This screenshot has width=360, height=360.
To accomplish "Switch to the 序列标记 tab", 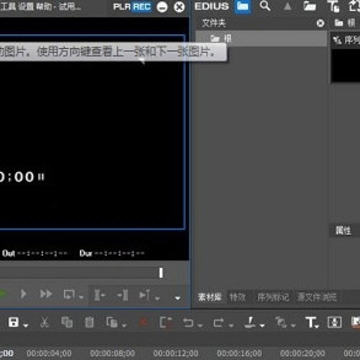I will pyautogui.click(x=273, y=297).
